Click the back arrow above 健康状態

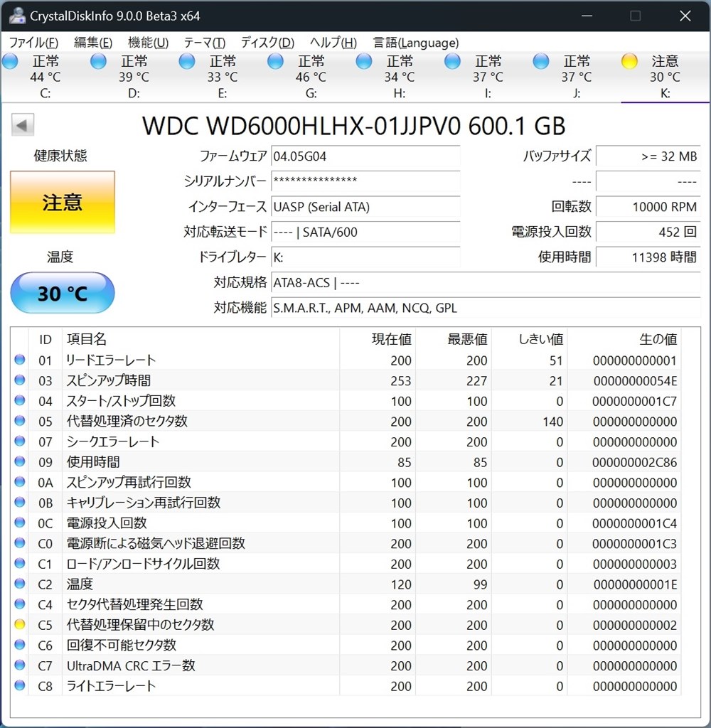23,124
